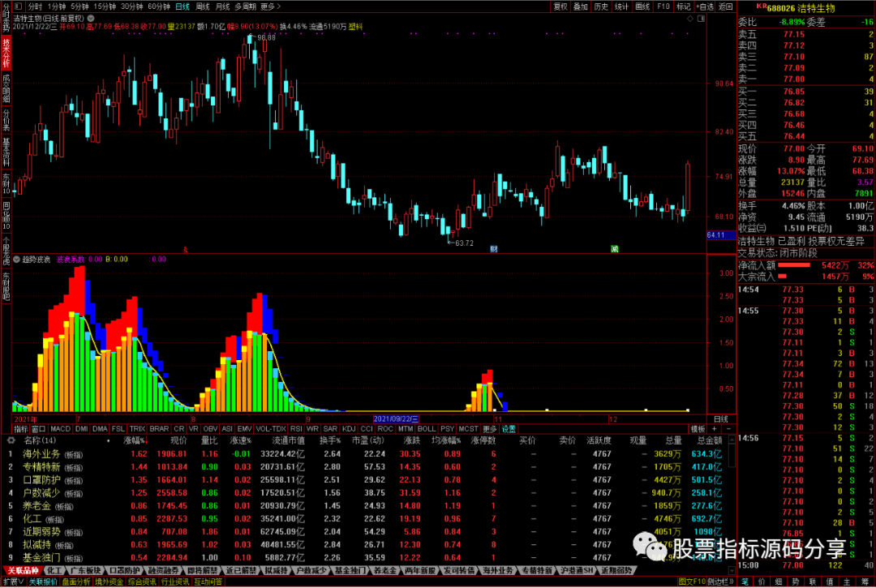Select the MCST indicator
Image resolution: width=876 pixels, height=588 pixels.
468,429
